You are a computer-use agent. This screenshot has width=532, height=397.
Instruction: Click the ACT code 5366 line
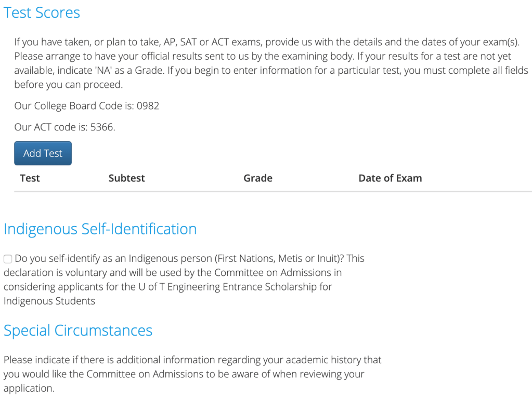pos(64,127)
